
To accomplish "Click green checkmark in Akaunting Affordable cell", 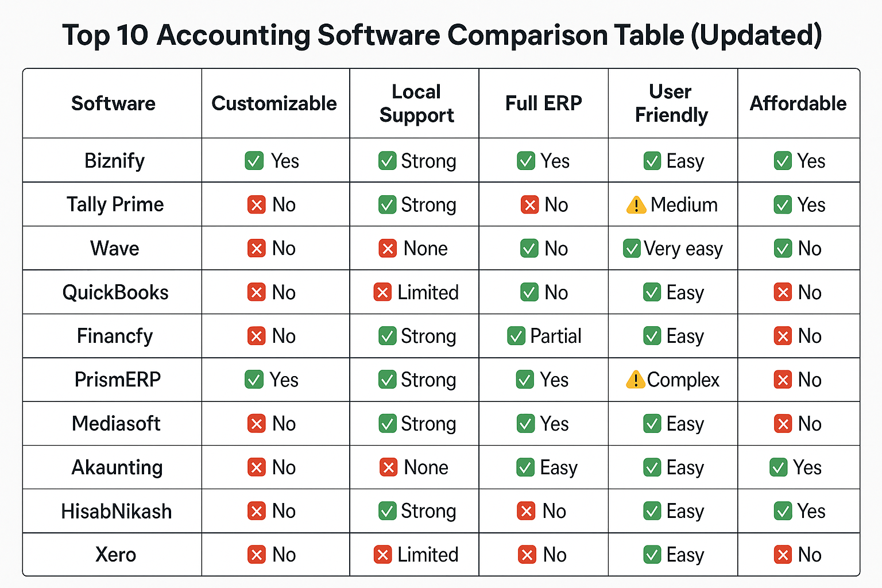I will click(x=778, y=467).
